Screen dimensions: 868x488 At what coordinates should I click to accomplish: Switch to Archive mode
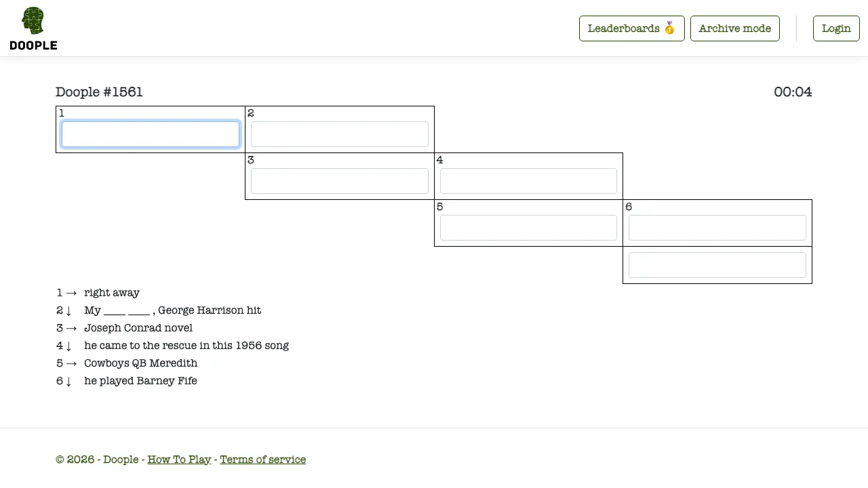coord(734,28)
